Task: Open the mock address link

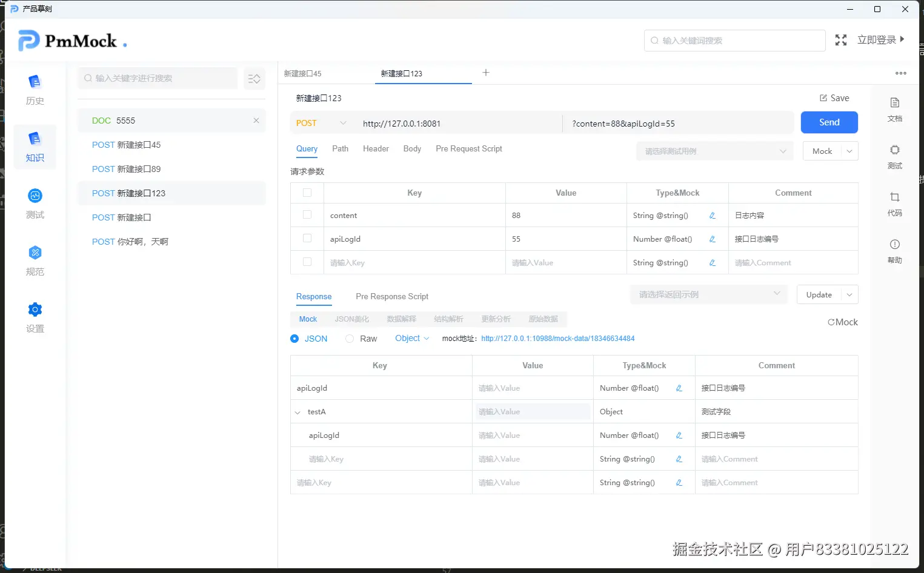Action: [x=558, y=339]
